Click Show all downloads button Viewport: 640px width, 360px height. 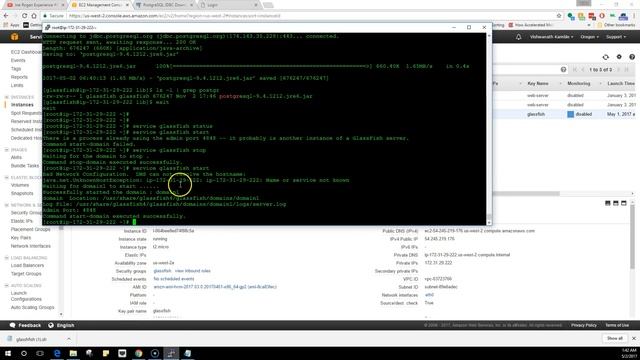point(615,338)
